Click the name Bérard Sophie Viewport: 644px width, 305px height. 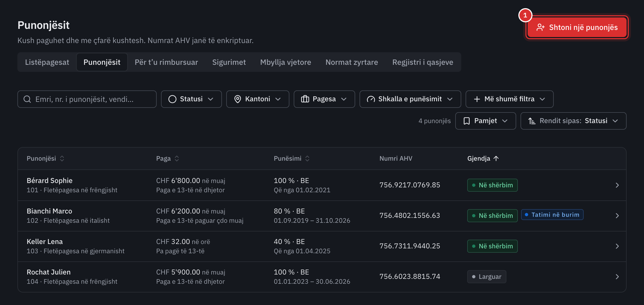pyautogui.click(x=49, y=181)
